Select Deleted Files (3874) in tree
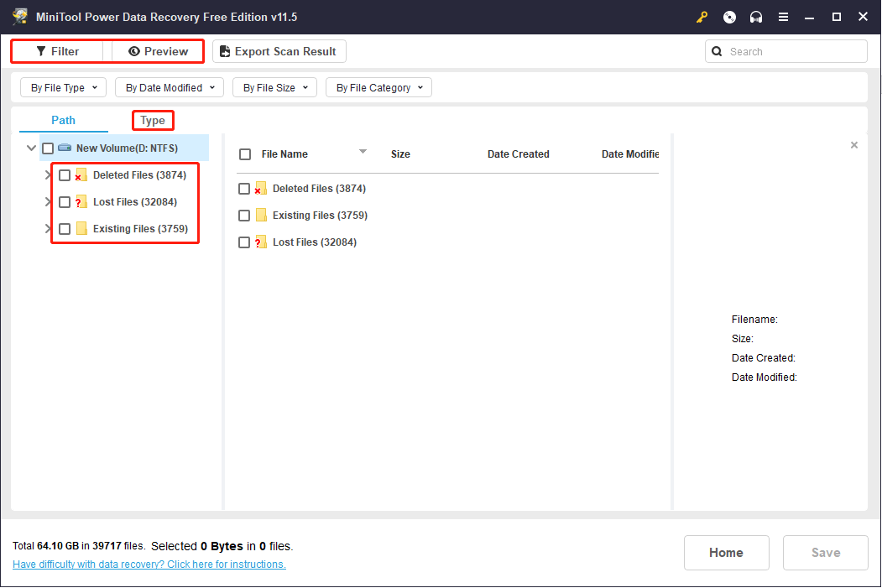882x588 pixels. [139, 174]
